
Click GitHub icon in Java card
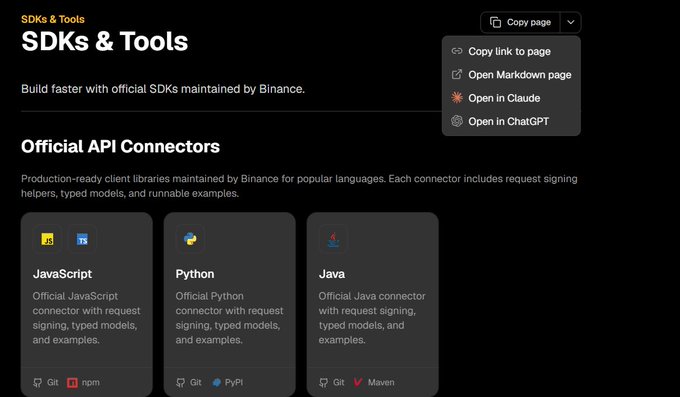tap(324, 383)
